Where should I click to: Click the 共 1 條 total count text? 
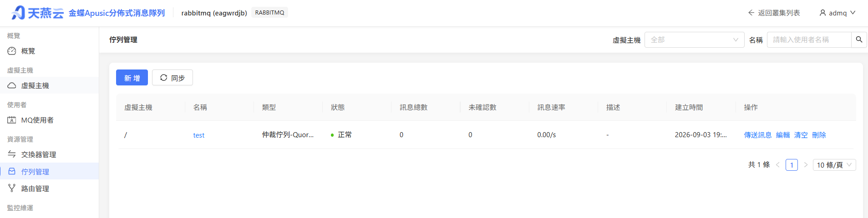[x=759, y=165]
